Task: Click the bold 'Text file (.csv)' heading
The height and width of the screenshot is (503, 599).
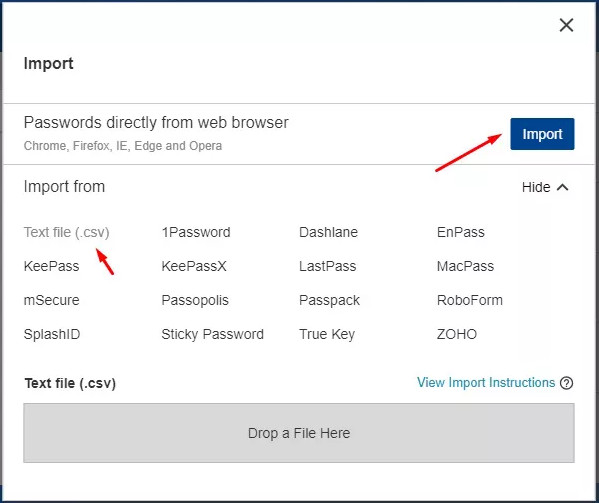Action: 70,383
